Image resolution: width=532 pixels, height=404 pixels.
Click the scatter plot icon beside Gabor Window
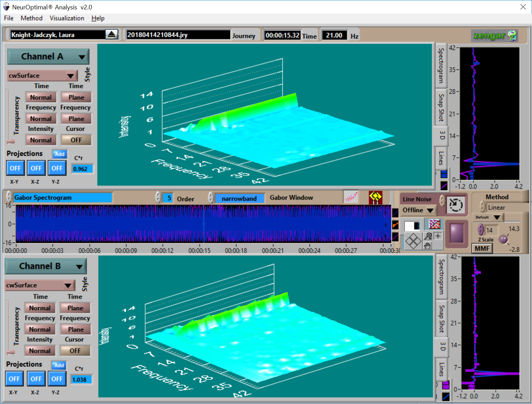point(351,197)
